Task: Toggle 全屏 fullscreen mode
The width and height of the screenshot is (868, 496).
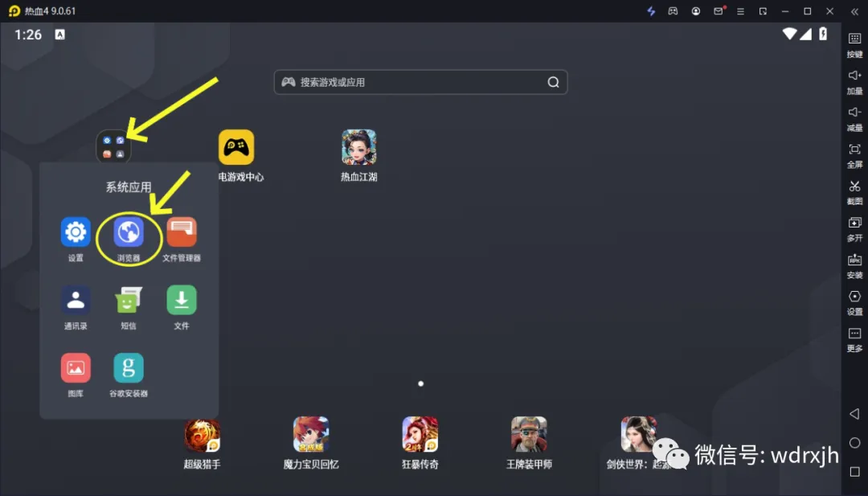Action: [x=854, y=154]
